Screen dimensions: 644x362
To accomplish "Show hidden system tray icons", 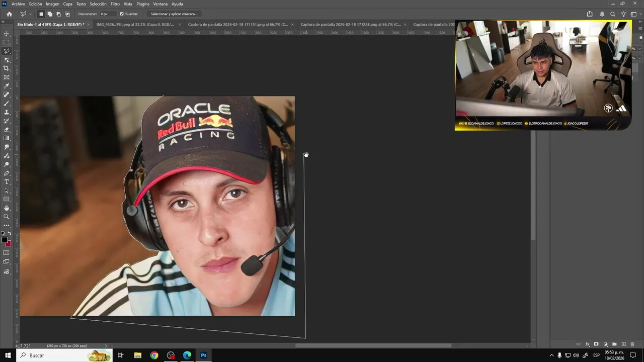I will [x=551, y=355].
